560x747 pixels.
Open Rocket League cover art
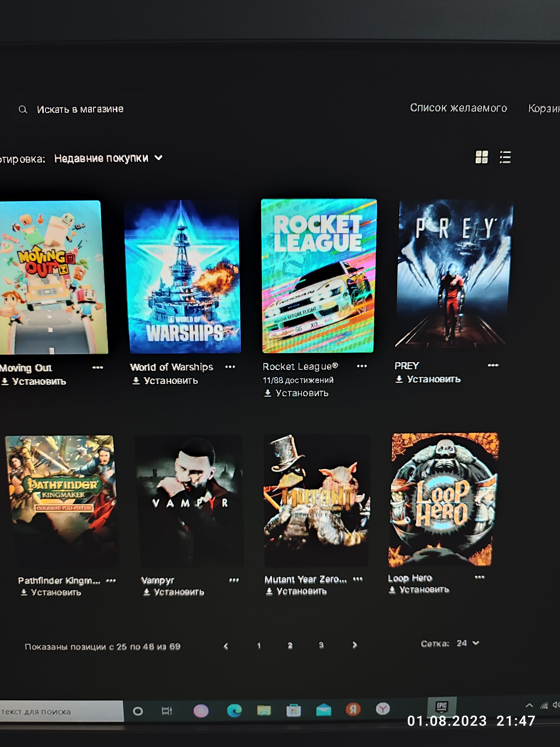319,276
